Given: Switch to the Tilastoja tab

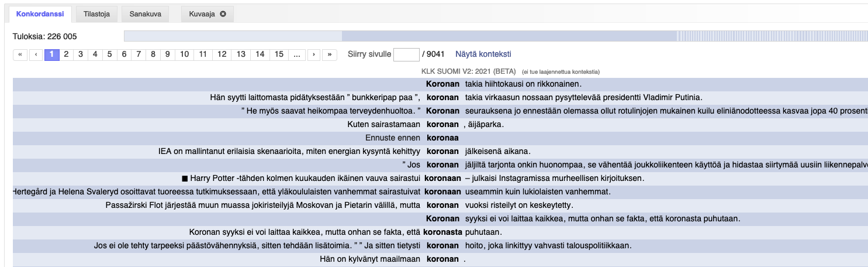Looking at the screenshot, I should click(x=95, y=14).
